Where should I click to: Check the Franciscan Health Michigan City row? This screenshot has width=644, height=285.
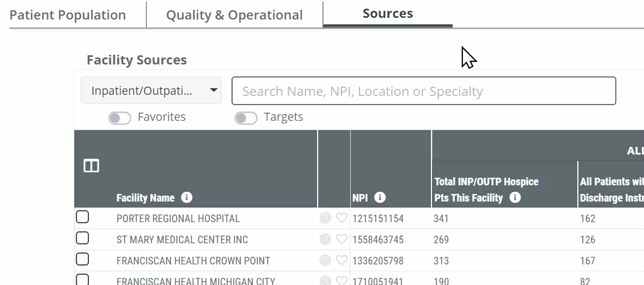(x=82, y=280)
